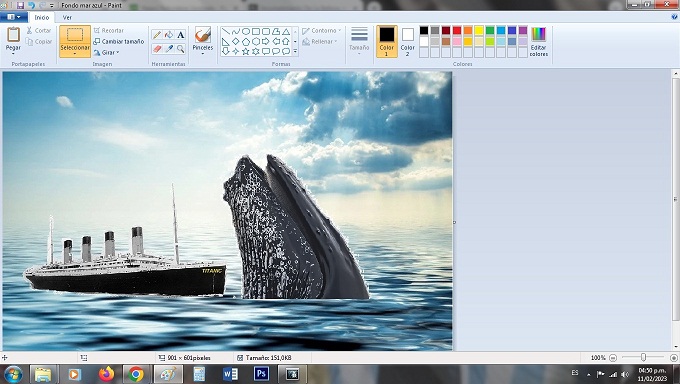Click the vertical scrollbar up arrow

point(675,75)
